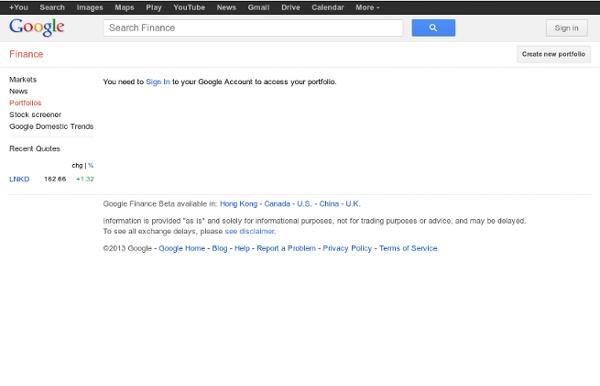
Task: Open +You in the top bar
Action: coord(18,7)
